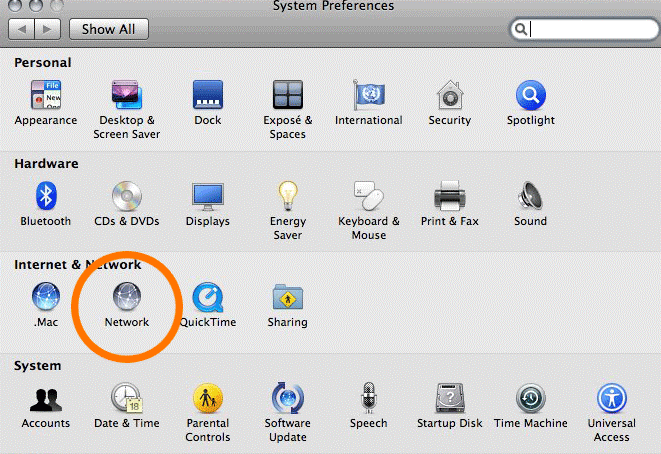The width and height of the screenshot is (661, 454).
Task: Open International preferences flag icon
Action: (369, 94)
